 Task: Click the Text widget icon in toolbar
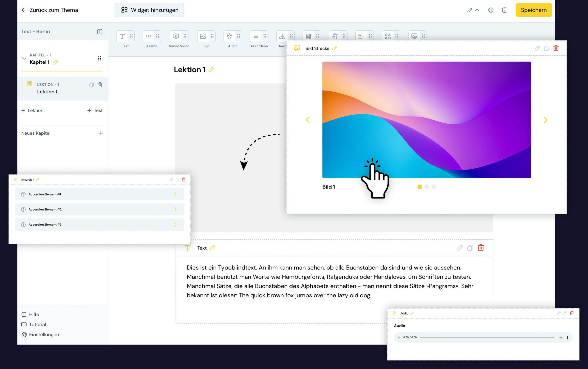(122, 36)
